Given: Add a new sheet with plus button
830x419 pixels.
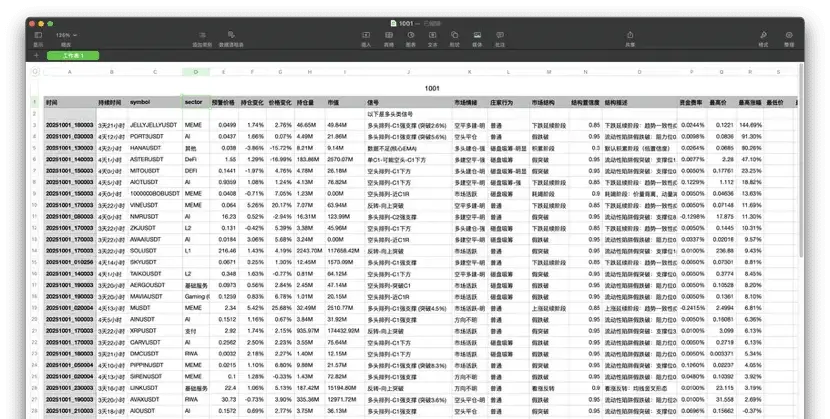Looking at the screenshot, I should [x=36, y=56].
